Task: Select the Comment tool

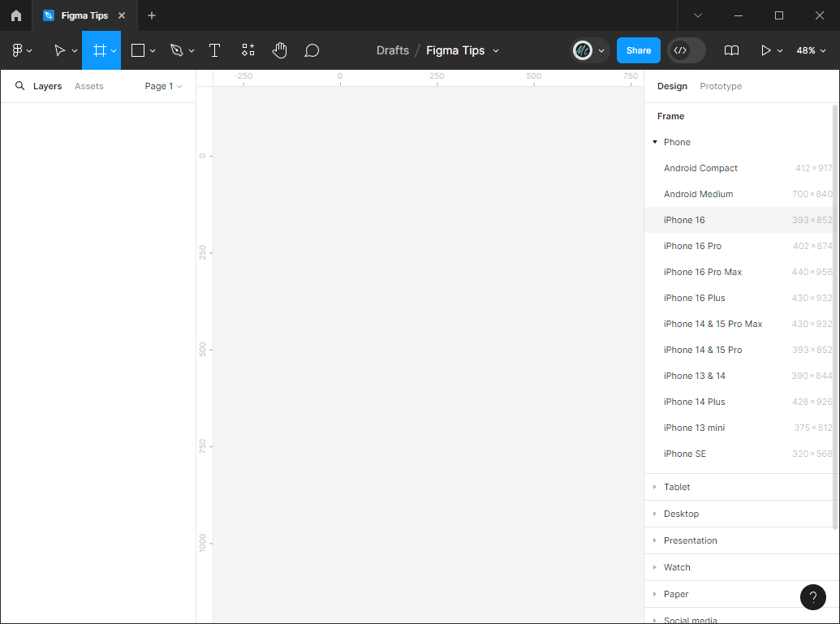Action: 312,50
